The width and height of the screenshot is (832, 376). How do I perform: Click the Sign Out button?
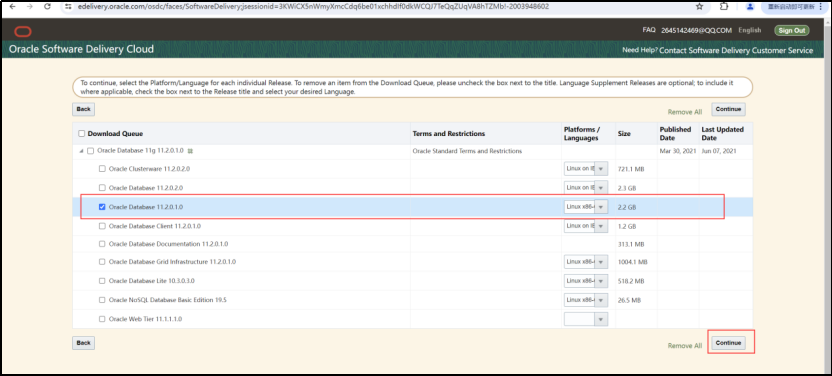[x=792, y=30]
